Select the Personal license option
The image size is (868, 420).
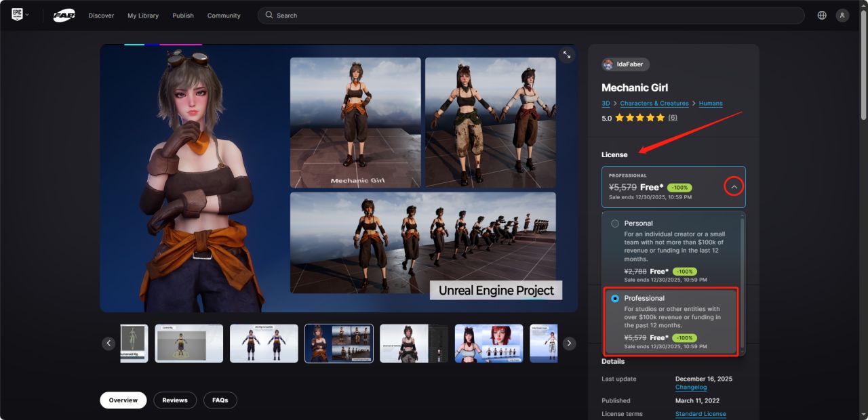point(615,224)
